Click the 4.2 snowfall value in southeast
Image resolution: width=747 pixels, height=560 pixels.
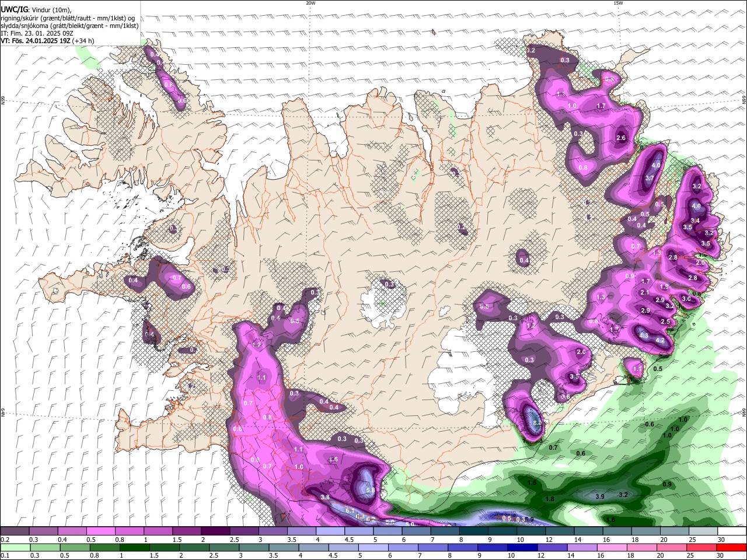(661, 341)
